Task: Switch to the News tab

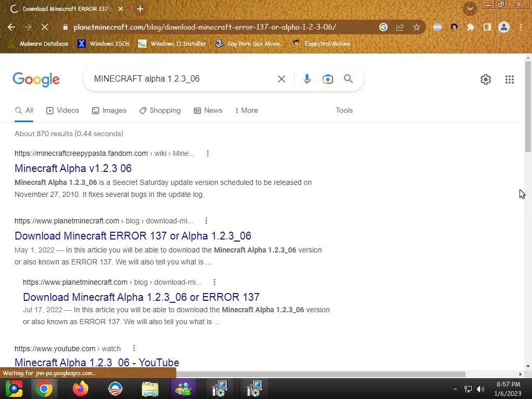Action: coord(208,111)
